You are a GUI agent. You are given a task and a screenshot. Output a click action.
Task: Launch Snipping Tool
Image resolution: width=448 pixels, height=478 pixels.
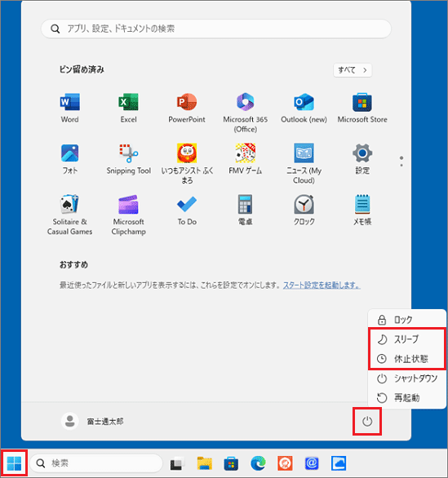point(128,159)
